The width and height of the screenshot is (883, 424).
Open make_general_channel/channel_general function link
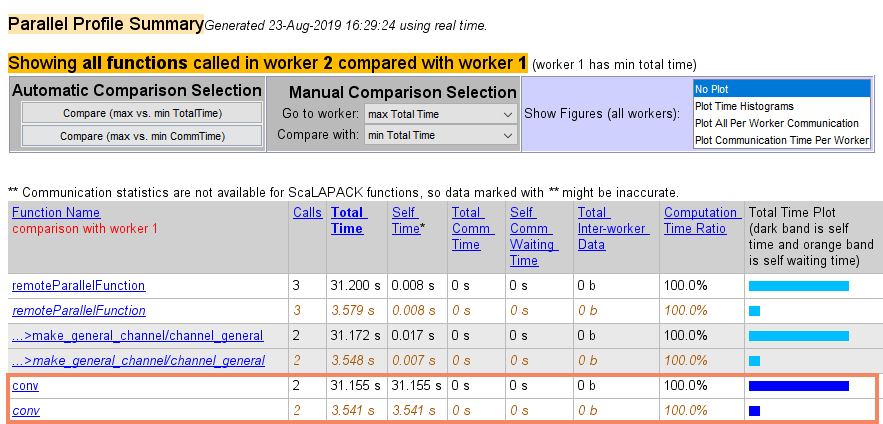tap(137, 336)
